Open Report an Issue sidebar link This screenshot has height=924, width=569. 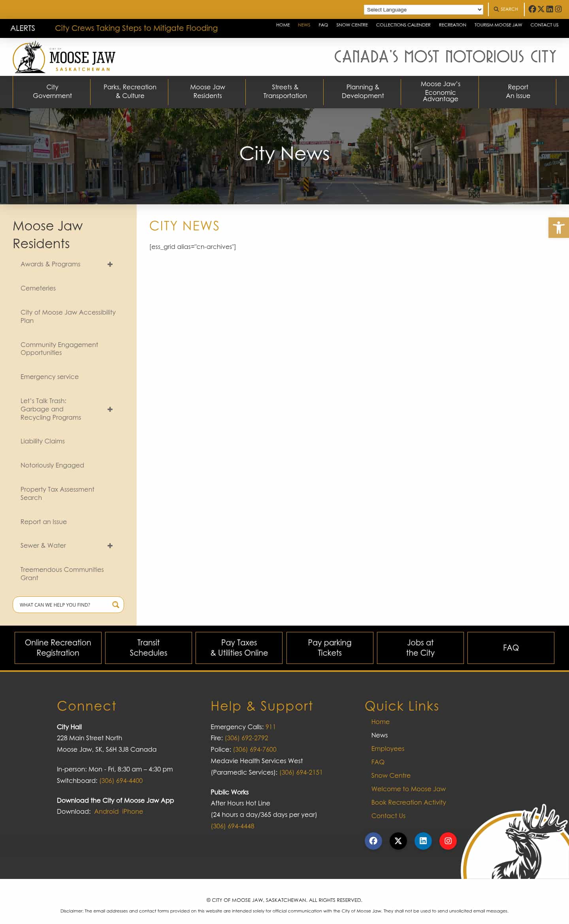pos(43,522)
